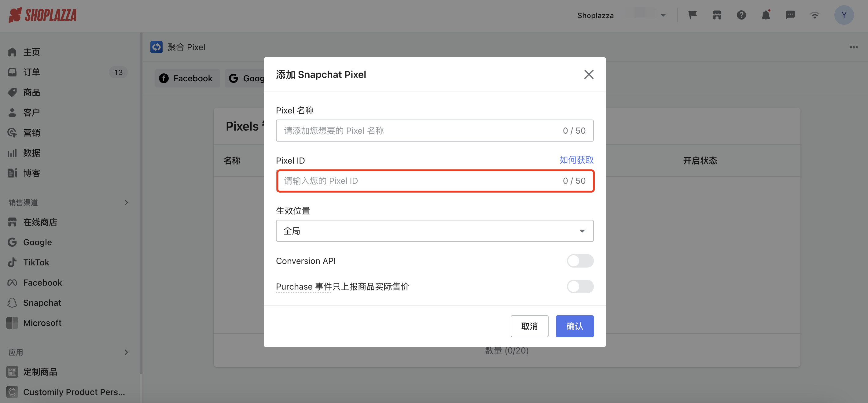Screen dimensions: 868x403
Task: Open 生效位置 全局 dropdown
Action: [435, 231]
